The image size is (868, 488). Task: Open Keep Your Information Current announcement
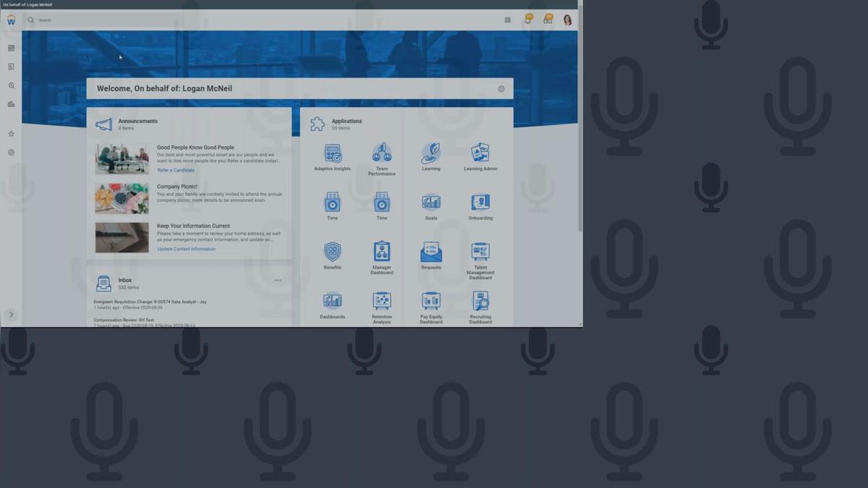pyautogui.click(x=194, y=226)
